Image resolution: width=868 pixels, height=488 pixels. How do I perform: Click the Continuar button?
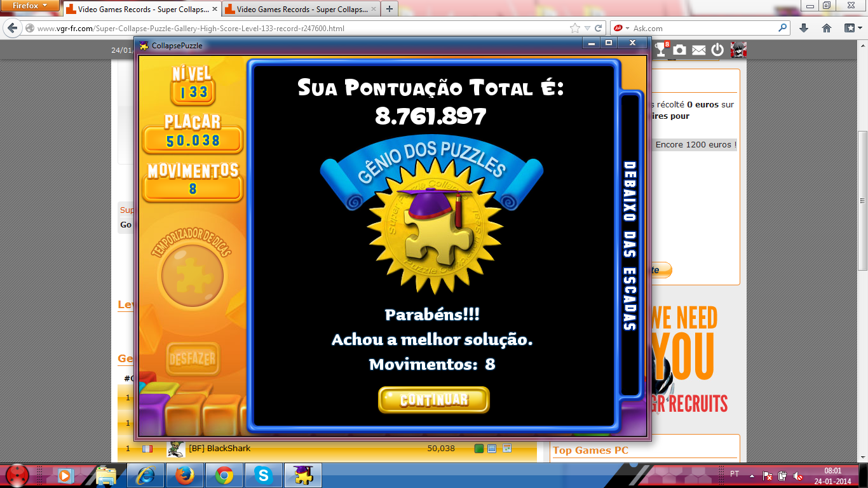(x=434, y=400)
